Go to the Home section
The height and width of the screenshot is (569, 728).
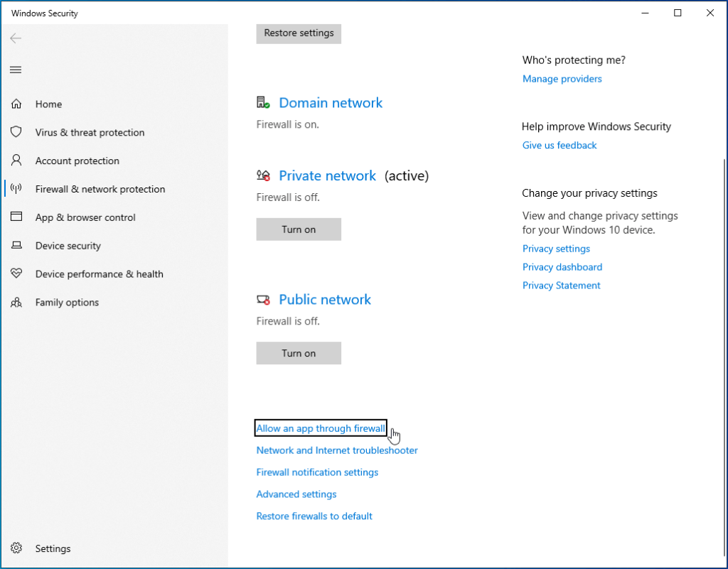pyautogui.click(x=48, y=104)
